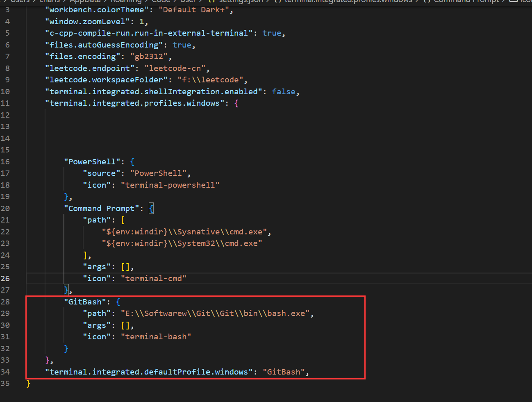The image size is (532, 402).
Task: Click closing bracket on line 24
Action: pos(85,255)
